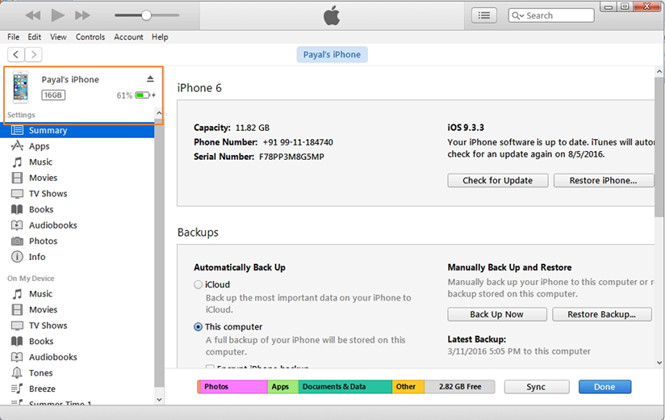Focus the Search input field
This screenshot has height=420, width=665.
551,16
